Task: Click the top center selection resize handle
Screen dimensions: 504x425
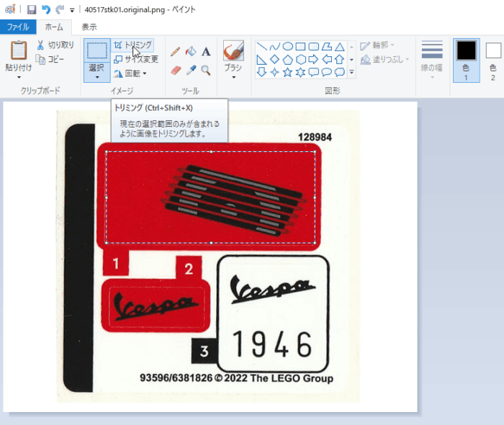Action: tap(211, 152)
